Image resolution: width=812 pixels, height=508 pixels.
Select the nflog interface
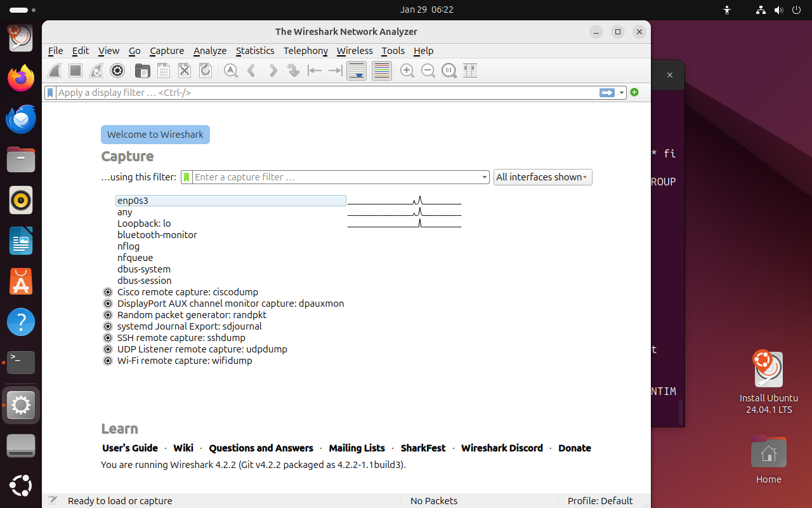coord(231,246)
